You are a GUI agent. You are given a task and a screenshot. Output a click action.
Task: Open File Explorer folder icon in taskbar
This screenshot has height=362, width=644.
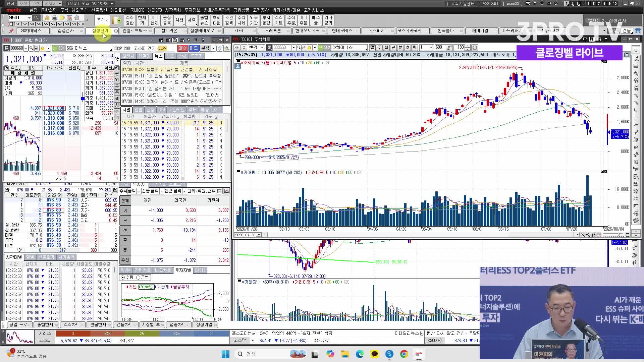[x=345, y=354]
